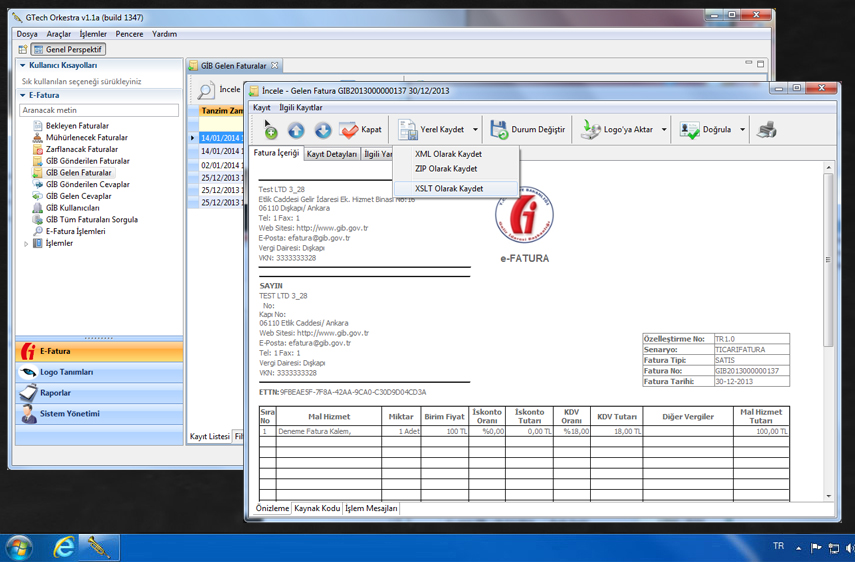Select Bekleyen Faturalar in the tree
855x562 pixels.
(77, 126)
